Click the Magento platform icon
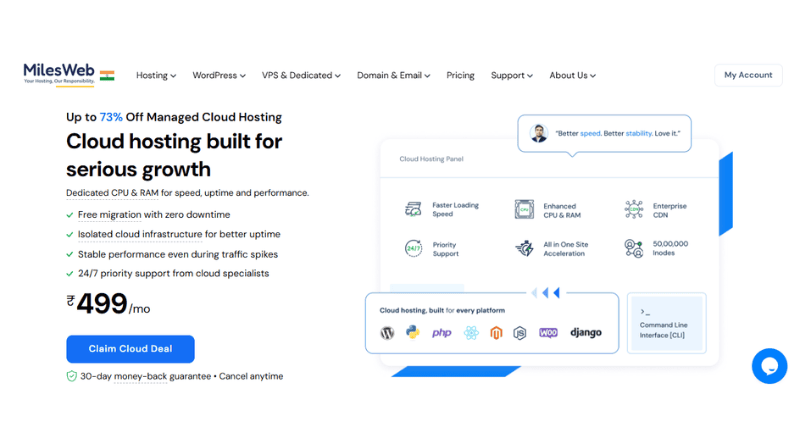Image resolution: width=800 pixels, height=445 pixels. 496,333
